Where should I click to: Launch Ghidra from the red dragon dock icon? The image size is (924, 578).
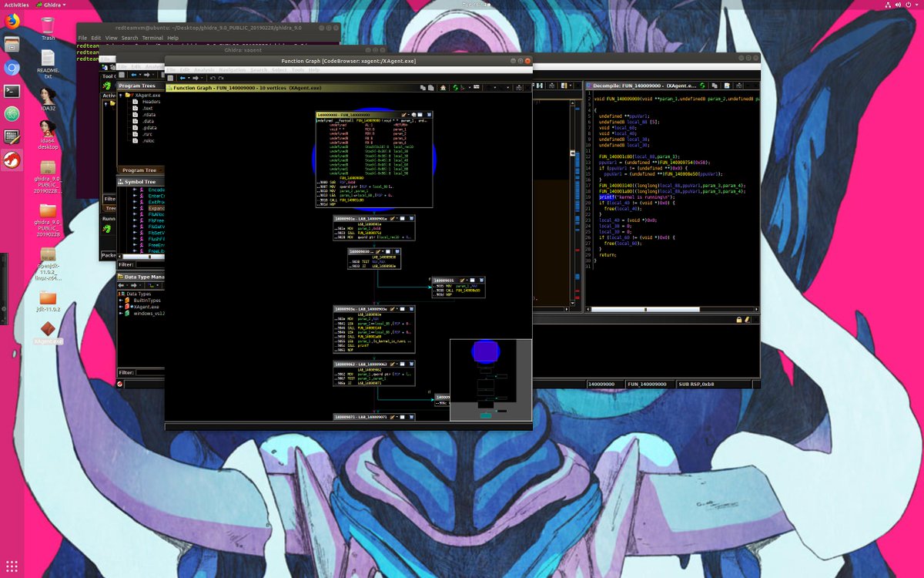point(12,160)
